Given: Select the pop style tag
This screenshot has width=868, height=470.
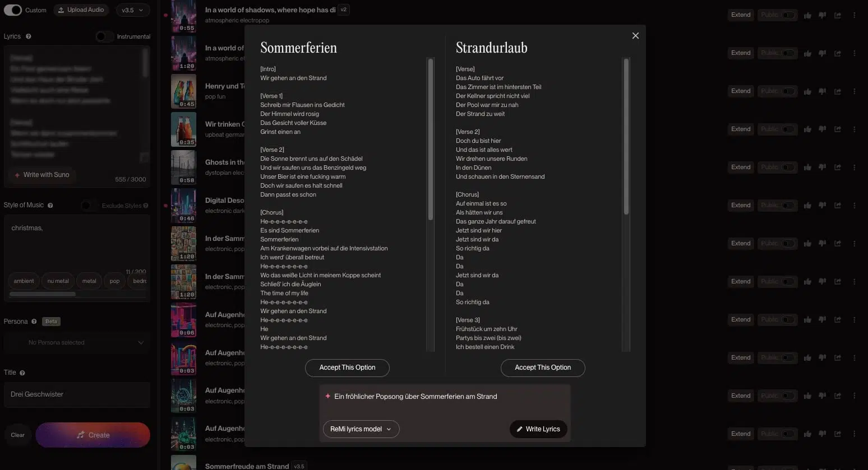Looking at the screenshot, I should 114,281.
